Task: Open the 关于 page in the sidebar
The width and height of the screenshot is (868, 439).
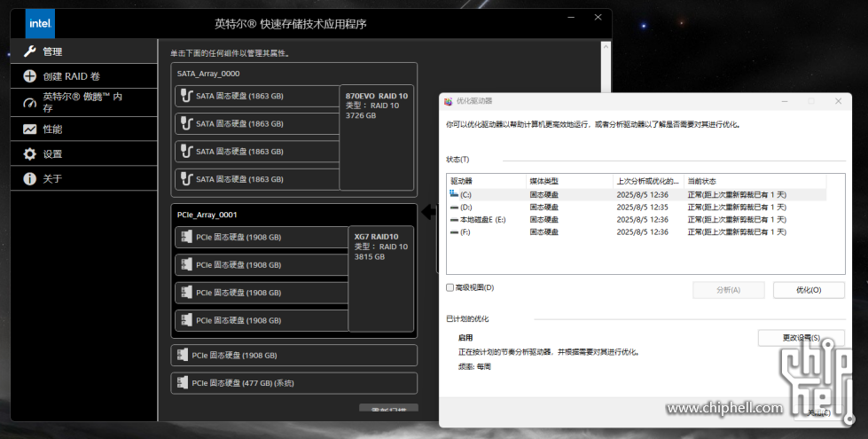Action: pyautogui.click(x=83, y=179)
